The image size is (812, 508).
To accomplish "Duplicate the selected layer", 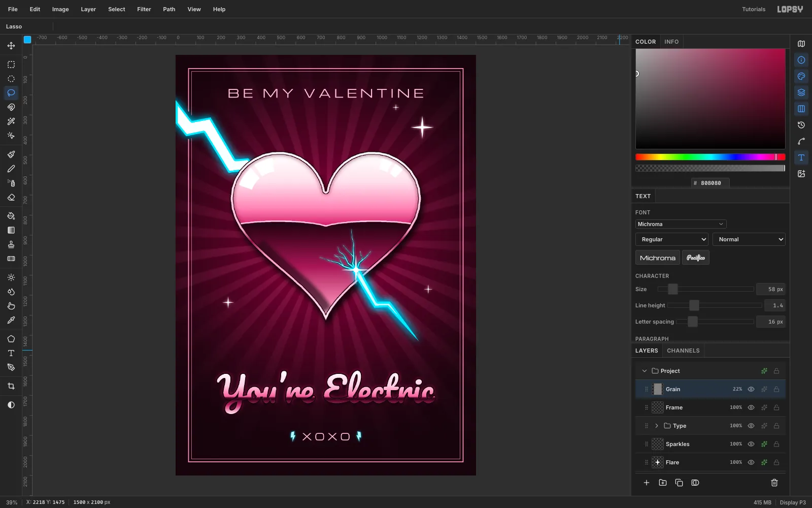I will click(679, 483).
